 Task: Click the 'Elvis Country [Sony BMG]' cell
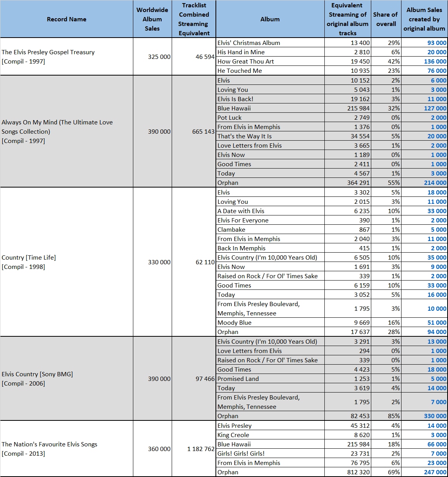click(x=67, y=379)
